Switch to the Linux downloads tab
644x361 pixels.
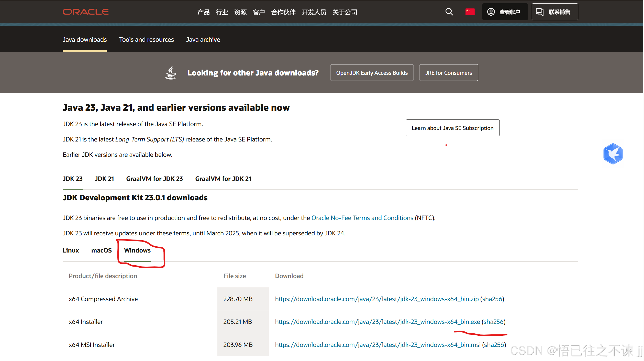point(71,250)
